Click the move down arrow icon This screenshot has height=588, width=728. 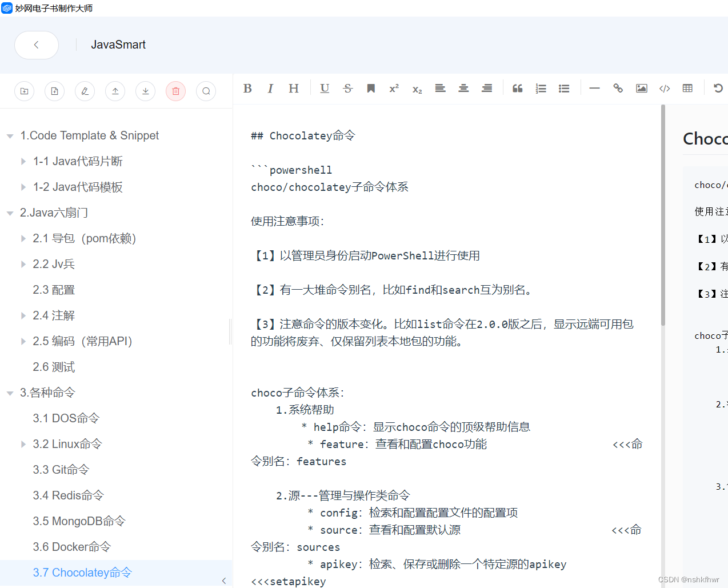146,91
